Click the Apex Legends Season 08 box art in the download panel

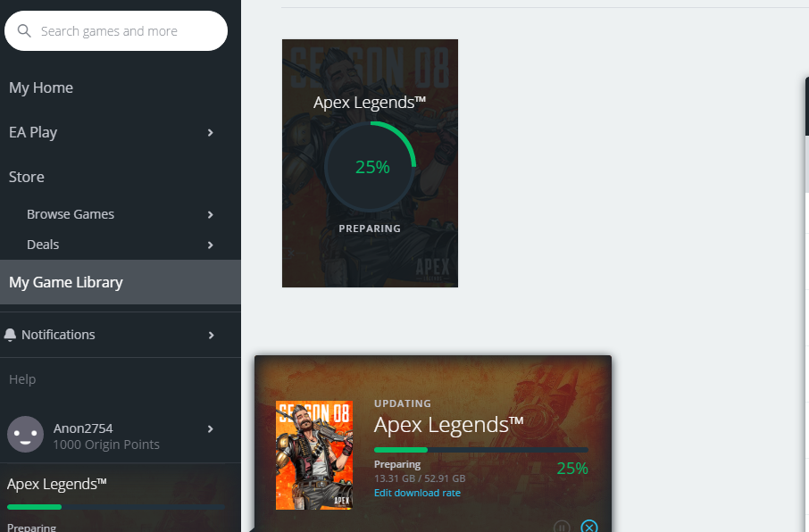(x=314, y=455)
